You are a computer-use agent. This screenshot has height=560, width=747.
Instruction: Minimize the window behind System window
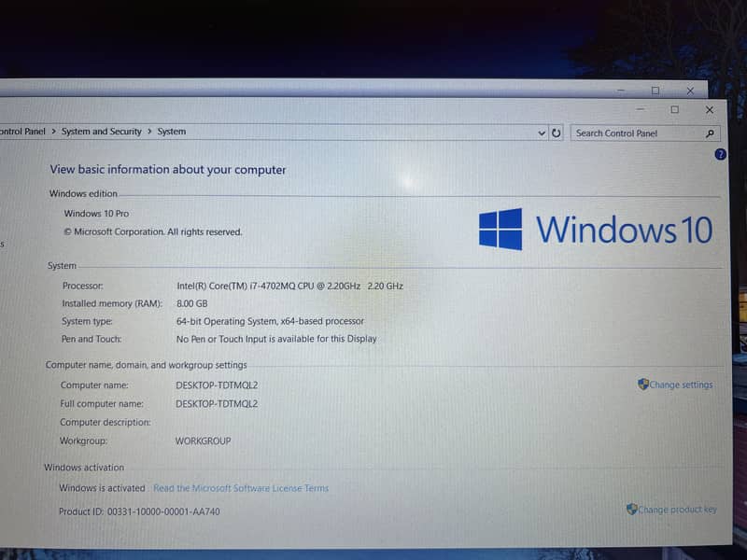pos(621,90)
